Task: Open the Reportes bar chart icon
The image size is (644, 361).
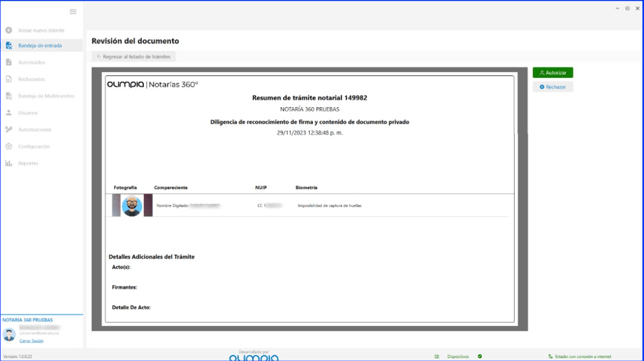Action: (x=9, y=163)
